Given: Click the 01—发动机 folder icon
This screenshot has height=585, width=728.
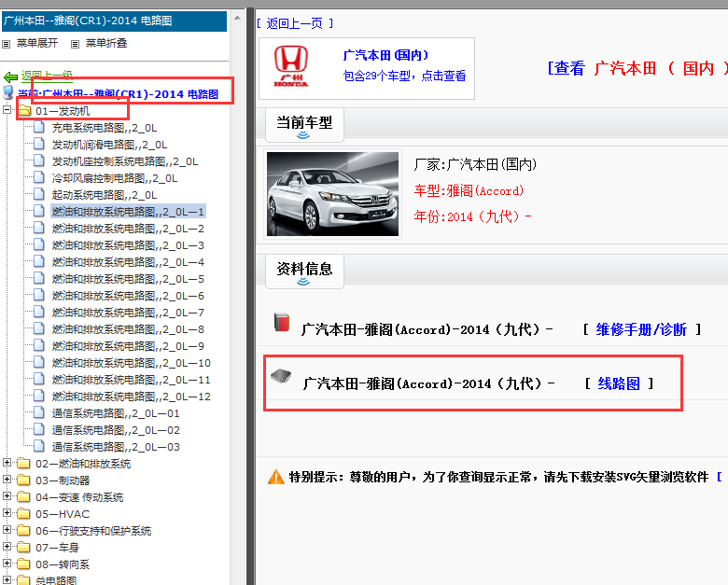Looking at the screenshot, I should [24, 111].
